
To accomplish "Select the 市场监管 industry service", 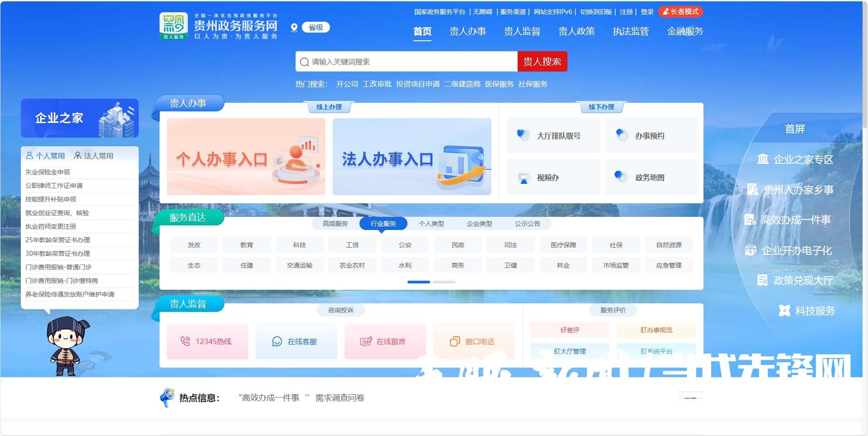I will (616, 265).
